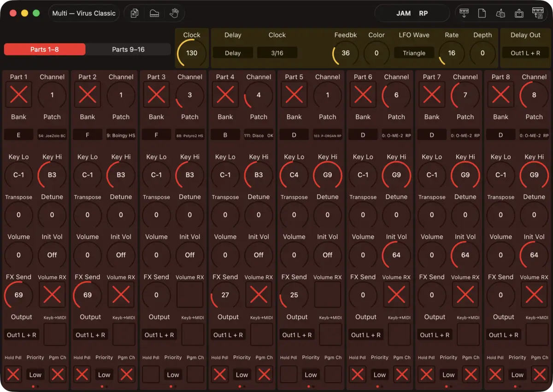This screenshot has width=553, height=392.
Task: Click Part 7 Init Vol knob showing 64
Action: pos(465,255)
